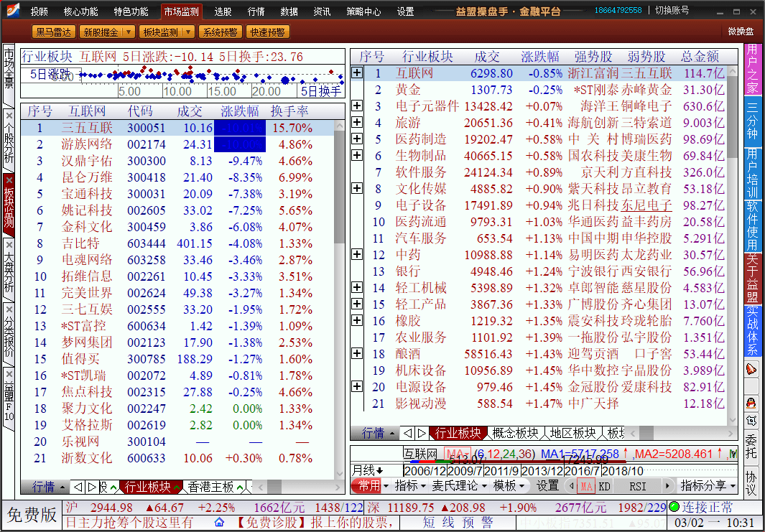Open 用户之家 in right sidebar
Image resolution: width=765 pixels, height=532 pixels.
click(x=752, y=68)
